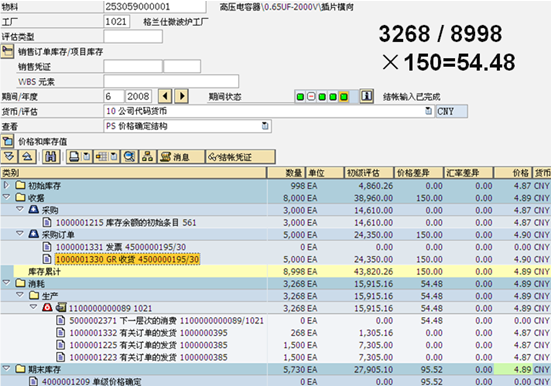Expand the 初始库存 folder node
552x386 pixels.
(x=6, y=185)
